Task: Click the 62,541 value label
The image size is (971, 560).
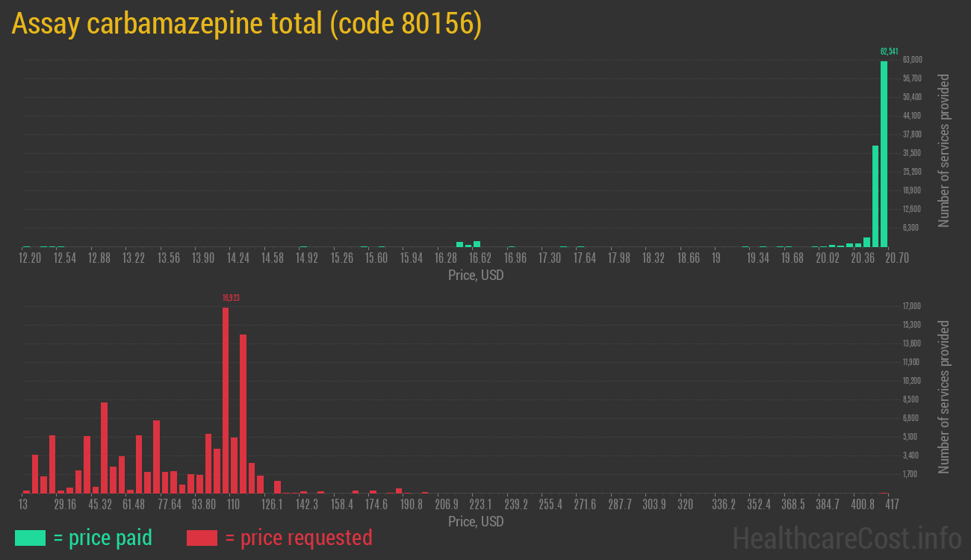Action: (x=888, y=50)
